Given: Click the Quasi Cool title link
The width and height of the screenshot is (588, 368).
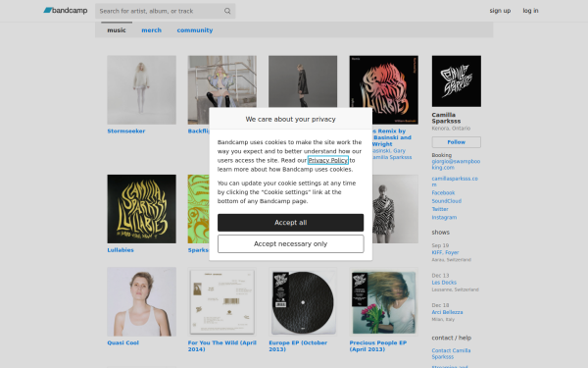Looking at the screenshot, I should click(123, 342).
